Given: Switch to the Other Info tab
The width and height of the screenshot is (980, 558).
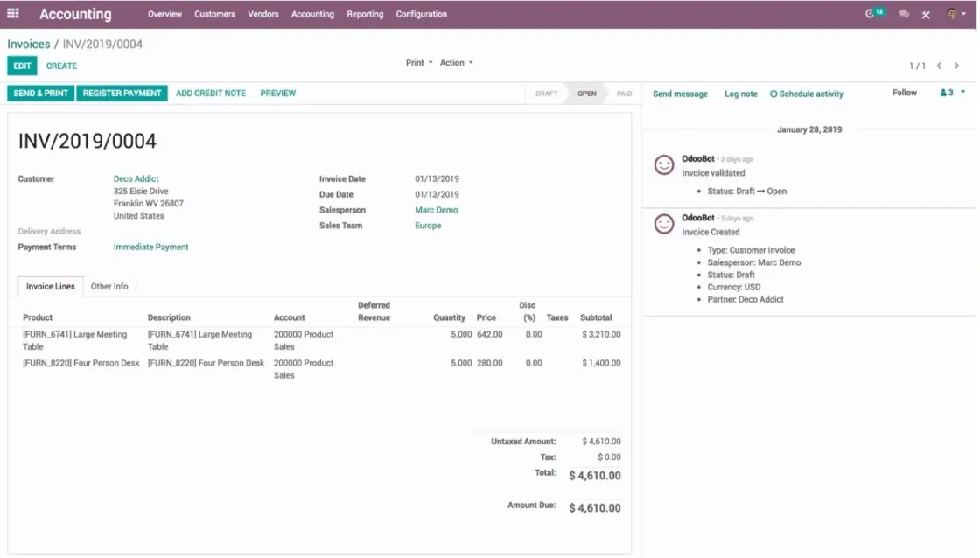Looking at the screenshot, I should (109, 286).
